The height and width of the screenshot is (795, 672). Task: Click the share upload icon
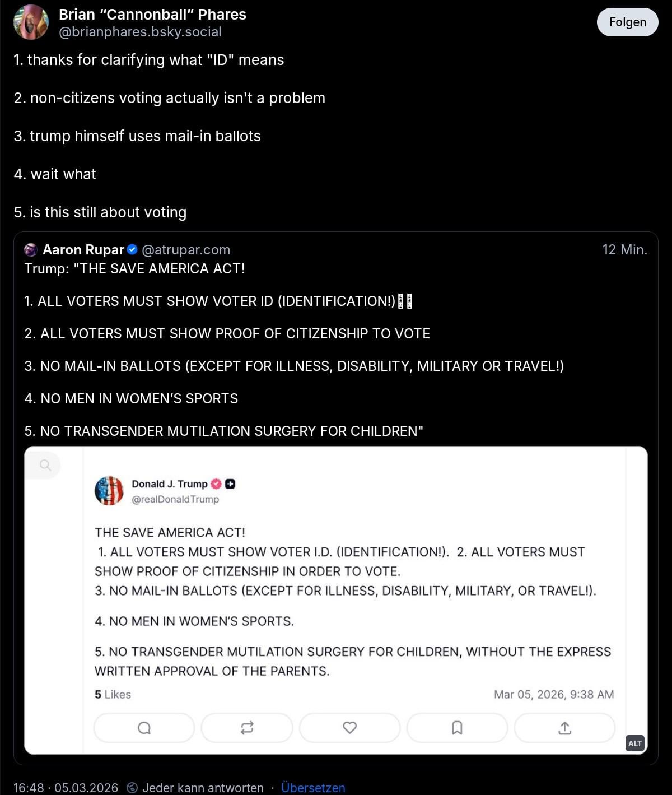click(564, 728)
